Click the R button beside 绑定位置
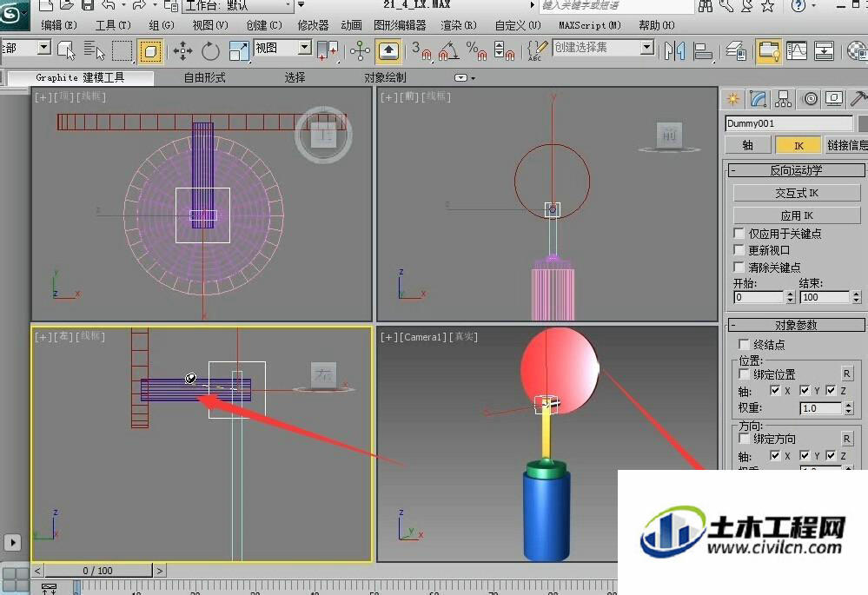868x595 pixels. (846, 374)
